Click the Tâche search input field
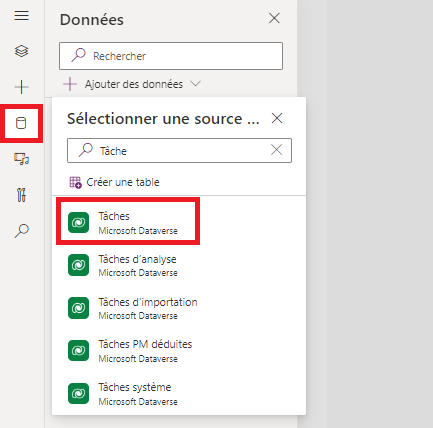 point(179,151)
